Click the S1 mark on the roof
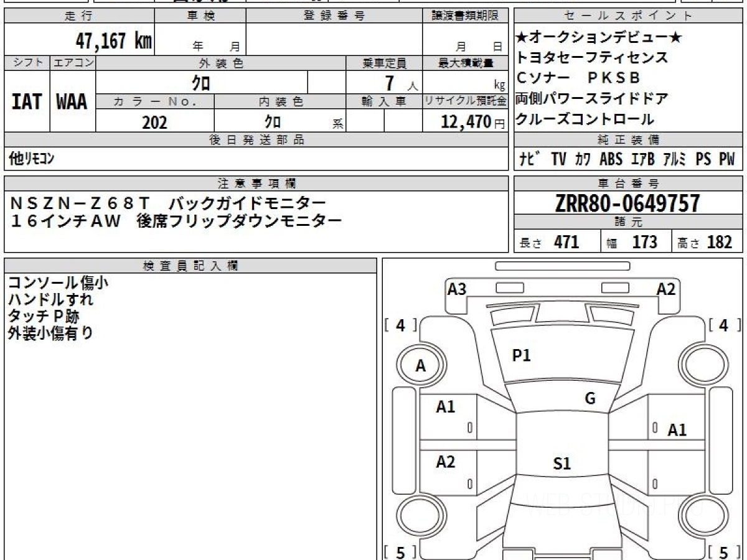The width and height of the screenshot is (747, 560). [x=562, y=463]
